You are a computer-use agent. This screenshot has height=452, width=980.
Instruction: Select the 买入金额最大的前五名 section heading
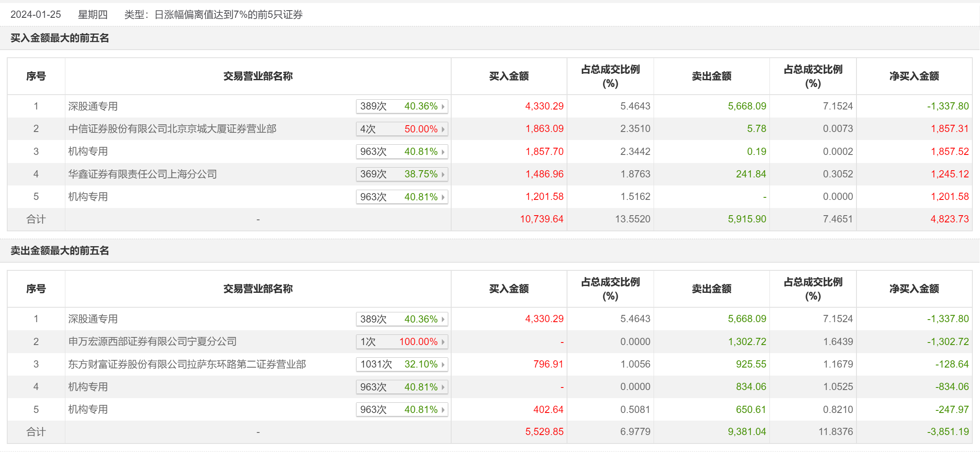click(x=60, y=38)
